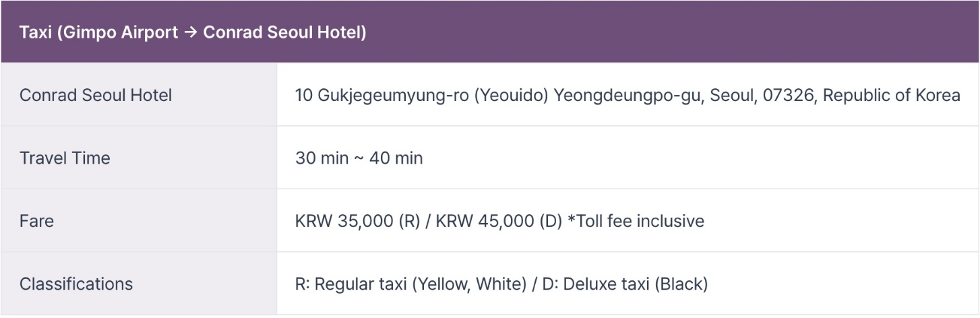Select the Travel Time row label
Screen dimensions: 980x318
tap(65, 158)
